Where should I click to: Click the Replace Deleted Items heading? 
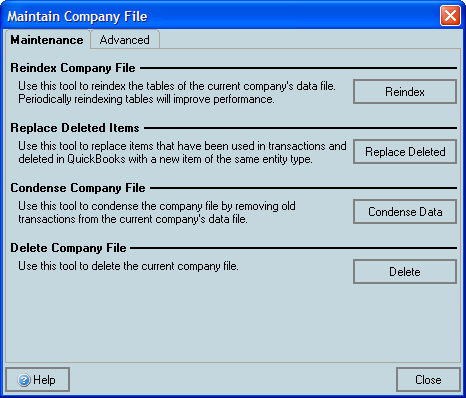[75, 128]
